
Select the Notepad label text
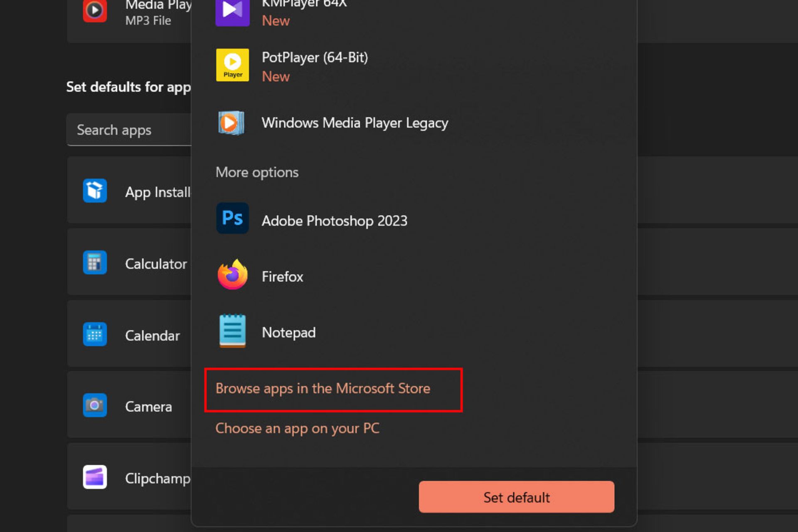click(289, 333)
